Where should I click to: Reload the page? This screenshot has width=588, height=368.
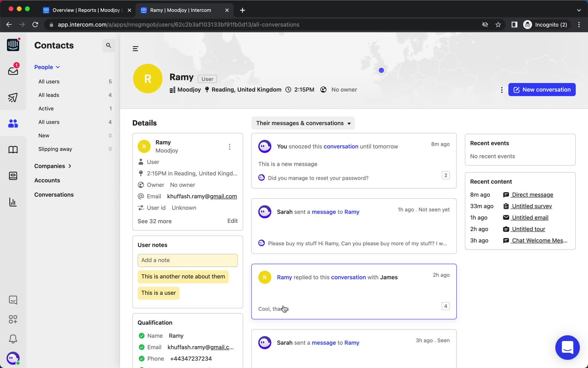click(x=35, y=25)
